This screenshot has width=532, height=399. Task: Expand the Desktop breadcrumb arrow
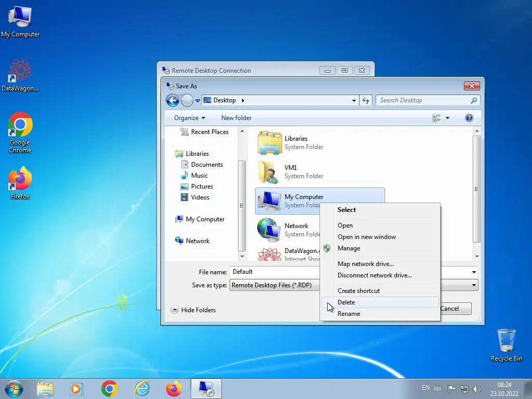pyautogui.click(x=243, y=100)
